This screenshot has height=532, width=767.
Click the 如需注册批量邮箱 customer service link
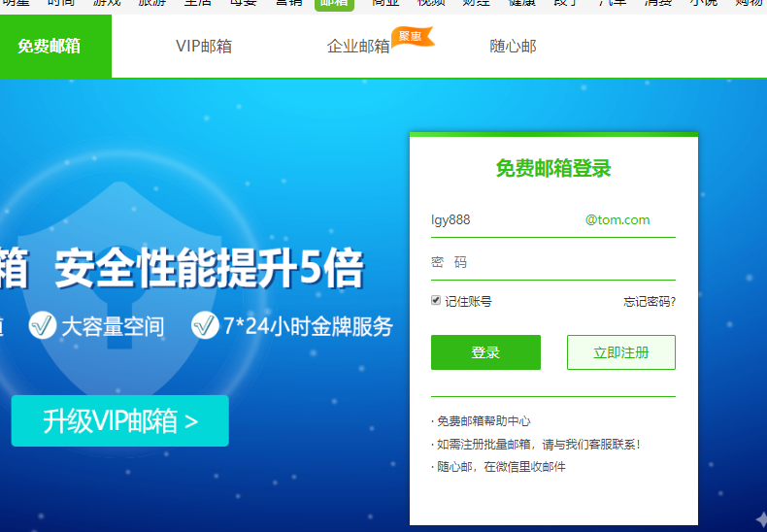(539, 445)
